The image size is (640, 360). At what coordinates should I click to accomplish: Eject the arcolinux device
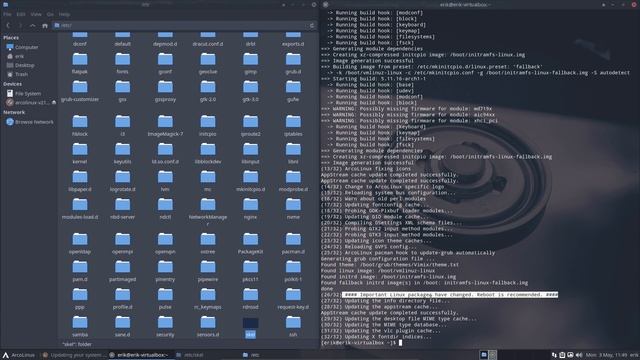coord(53,102)
